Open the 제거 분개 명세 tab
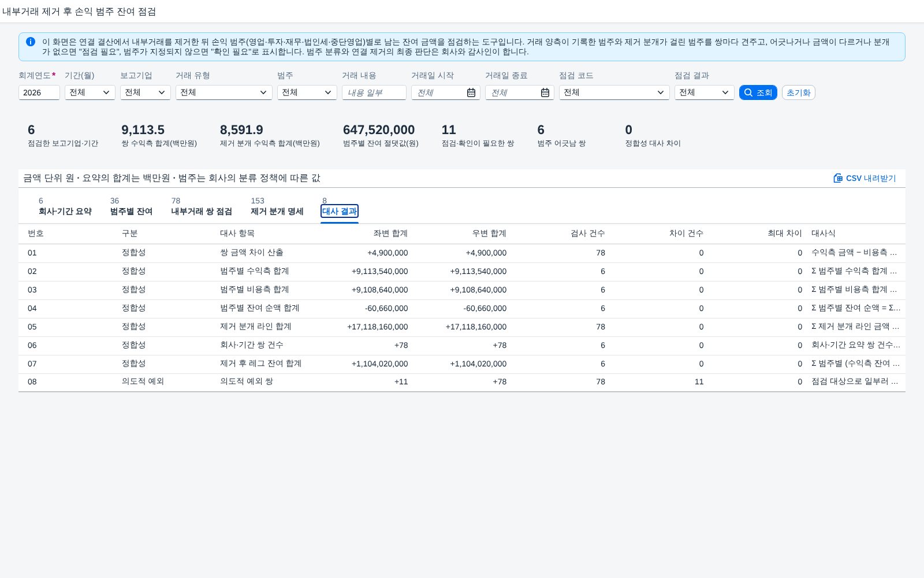Screen dimensions: 924x578 tap(277, 212)
